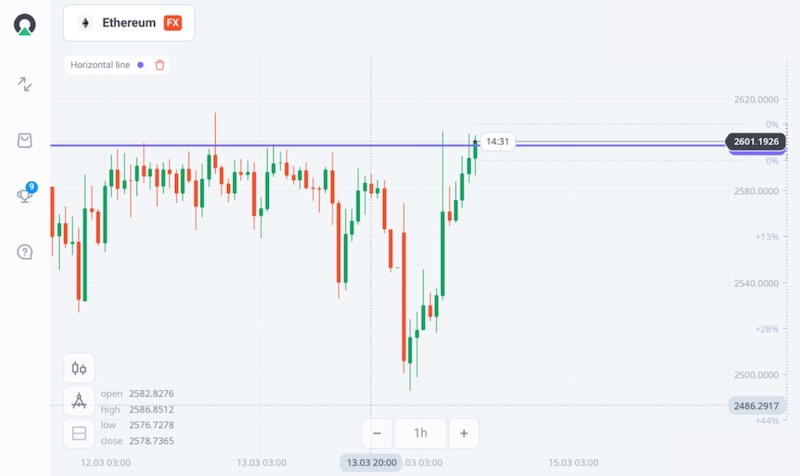
Task: Delete the Horizontal line with trash icon
Action: [160, 65]
